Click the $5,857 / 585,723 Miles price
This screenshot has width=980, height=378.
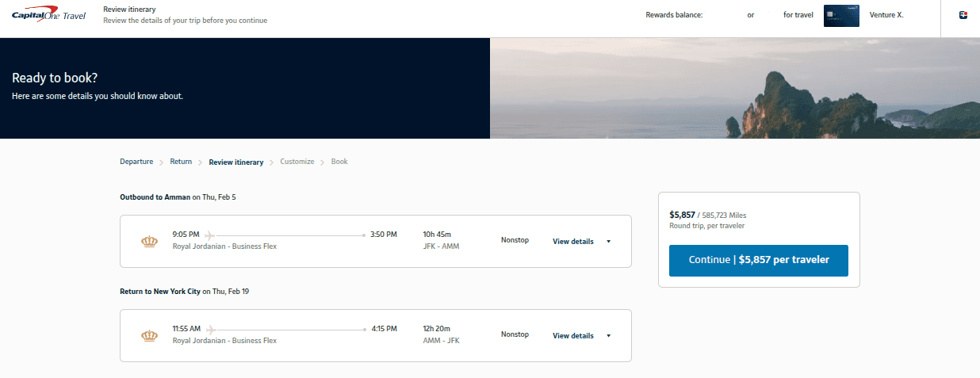(708, 215)
